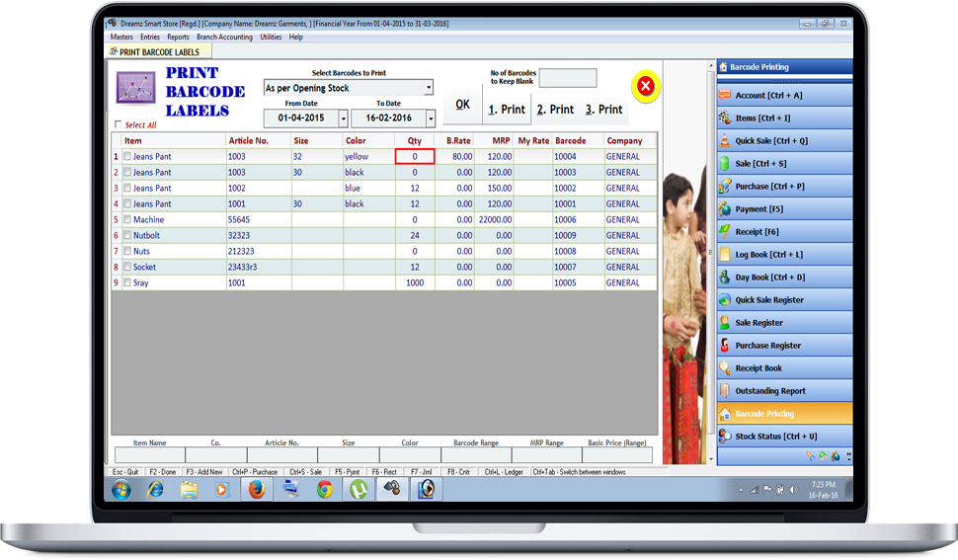
Task: Click the Purchase cart icon in sidebar
Action: pos(725,187)
